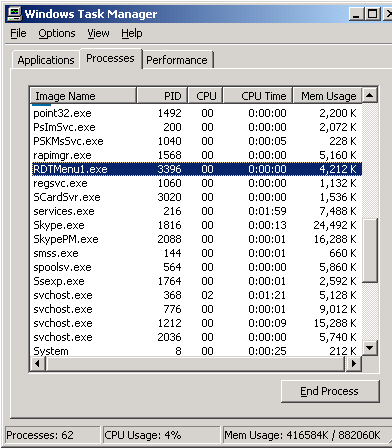The image size is (392, 448).
Task: Click the vertical scrollbar up arrow
Action: coord(370,96)
